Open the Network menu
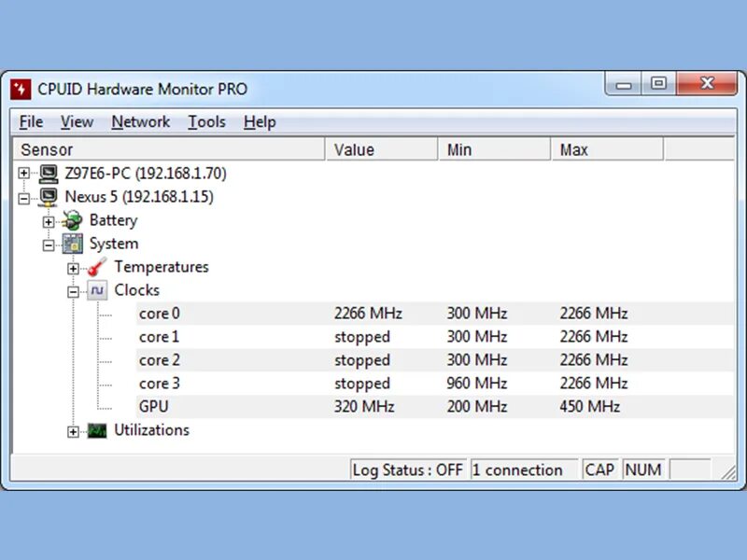This screenshot has width=747, height=560. (x=141, y=122)
